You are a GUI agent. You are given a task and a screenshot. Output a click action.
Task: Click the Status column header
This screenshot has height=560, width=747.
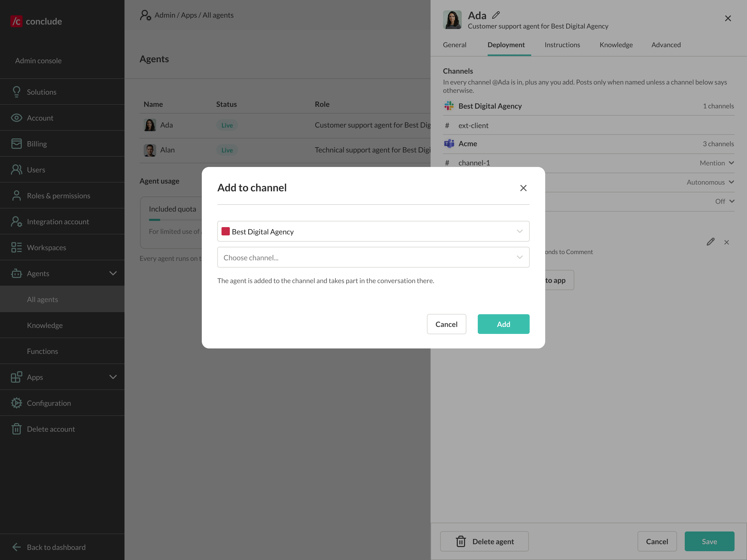[226, 104]
